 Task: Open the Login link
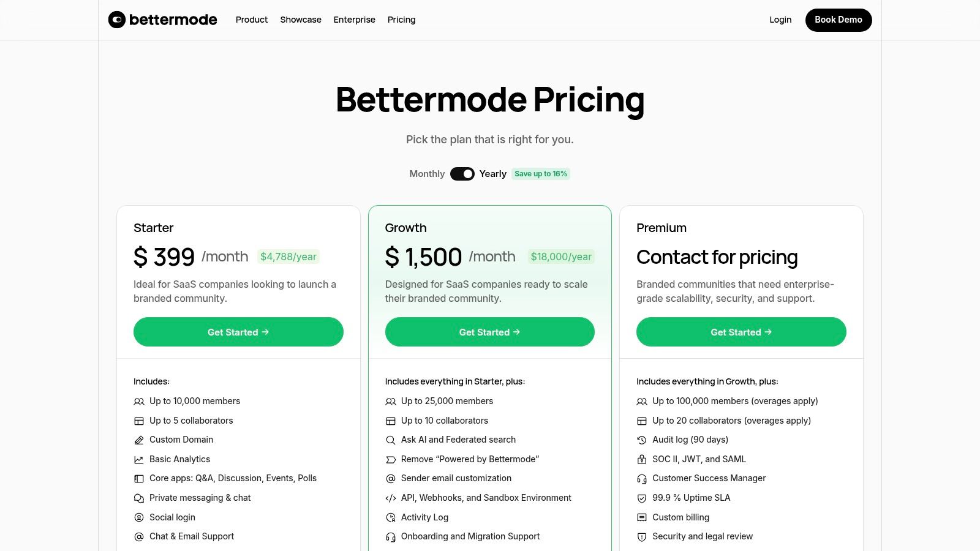point(780,20)
